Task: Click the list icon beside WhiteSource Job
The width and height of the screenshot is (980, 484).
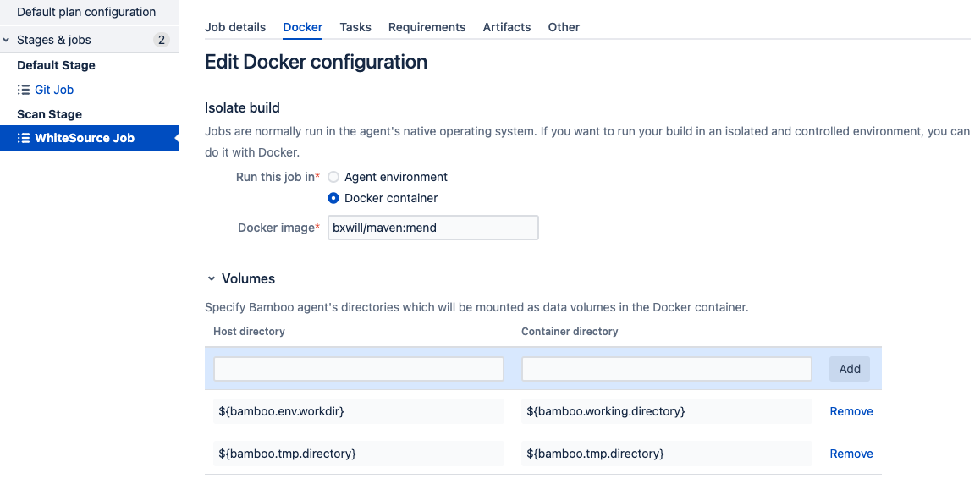Action: pyautogui.click(x=23, y=139)
